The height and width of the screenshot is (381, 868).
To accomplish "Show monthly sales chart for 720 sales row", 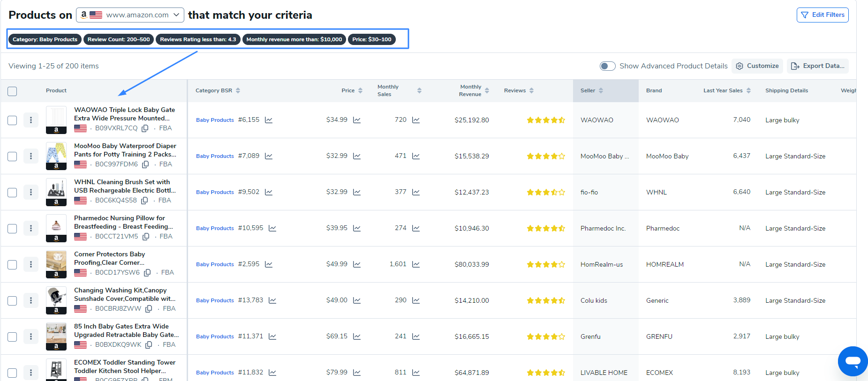I will [416, 120].
